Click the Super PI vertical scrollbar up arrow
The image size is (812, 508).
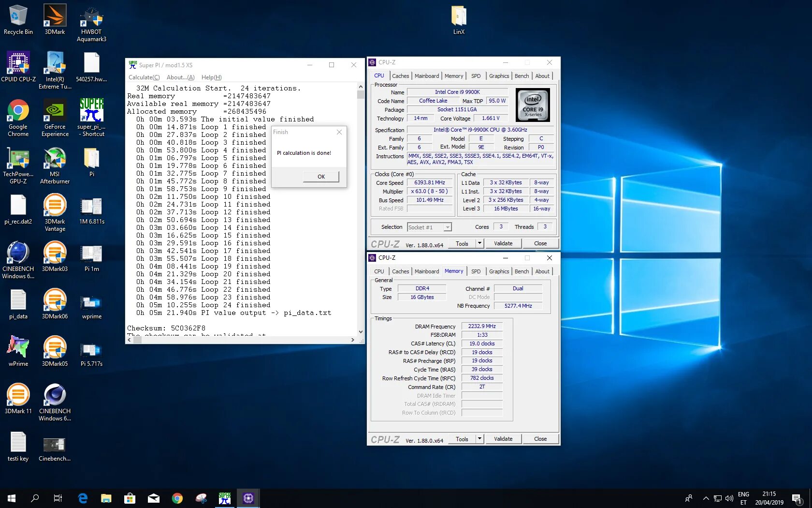(361, 87)
